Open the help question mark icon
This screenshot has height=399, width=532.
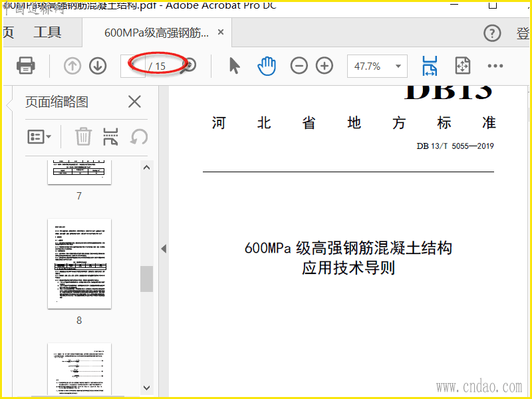(492, 33)
